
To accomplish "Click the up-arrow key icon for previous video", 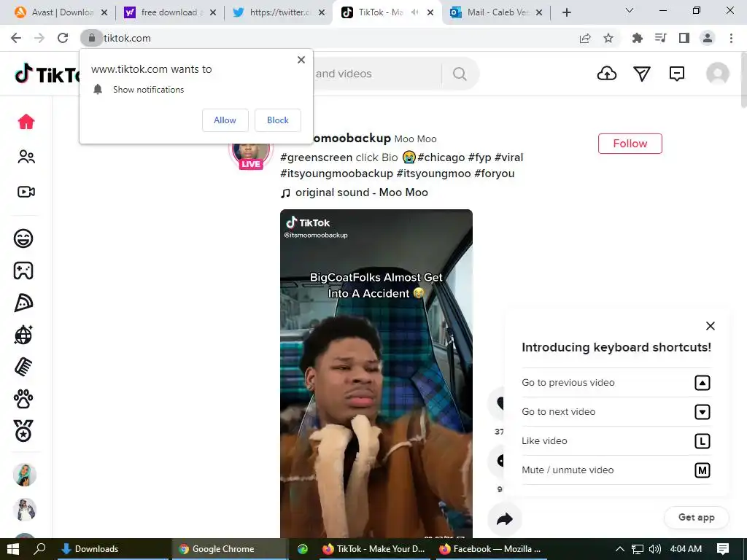I will point(703,383).
